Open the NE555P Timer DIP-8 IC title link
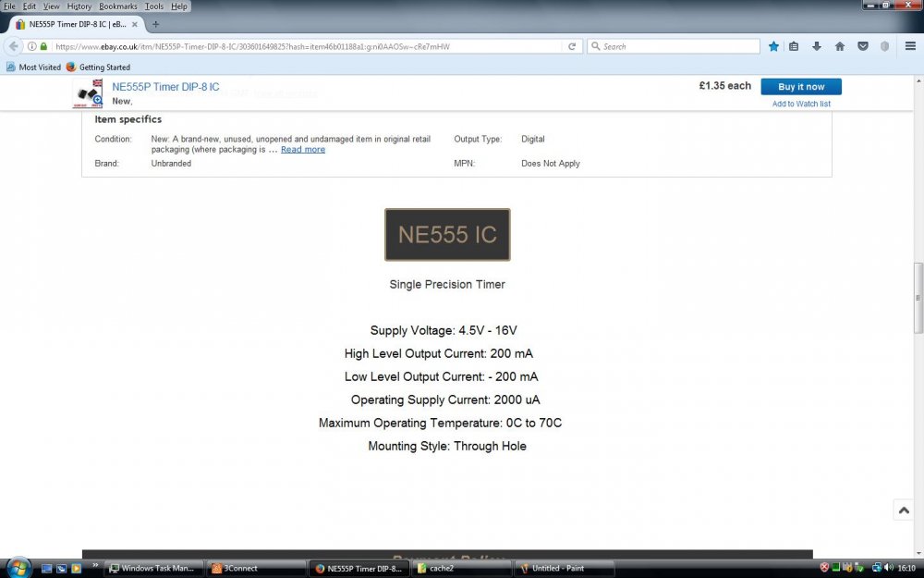The width and height of the screenshot is (924, 578). 165,87
